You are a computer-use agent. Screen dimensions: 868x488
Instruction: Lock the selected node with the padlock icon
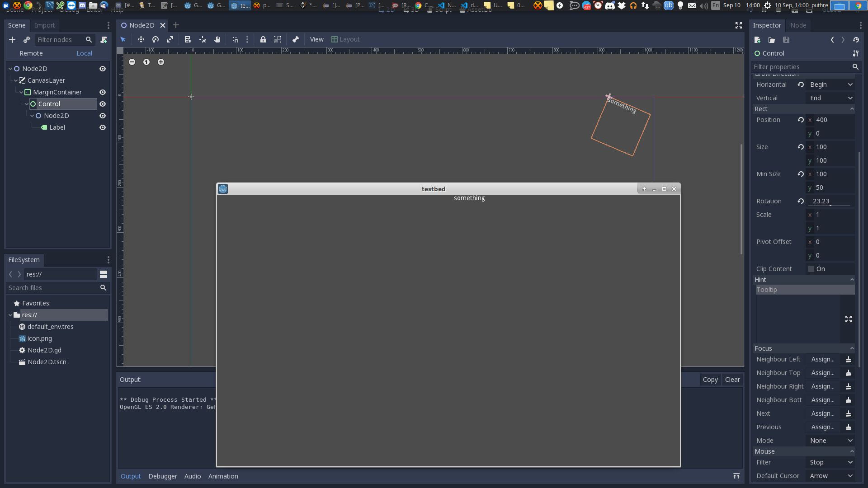click(x=264, y=39)
